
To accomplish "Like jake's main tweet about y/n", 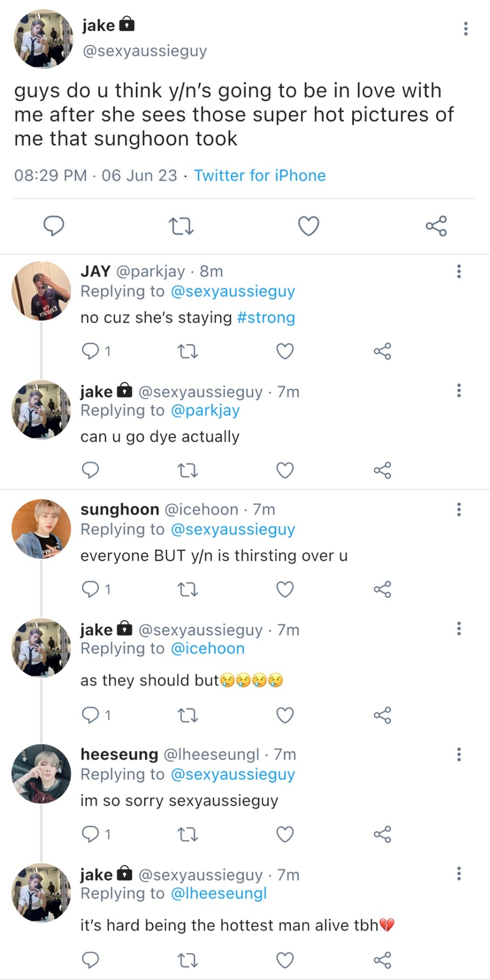I will pyautogui.click(x=308, y=226).
